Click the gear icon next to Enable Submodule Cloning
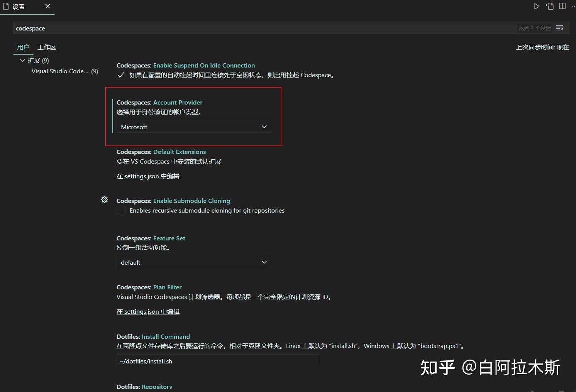This screenshot has width=576, height=392. click(x=105, y=199)
